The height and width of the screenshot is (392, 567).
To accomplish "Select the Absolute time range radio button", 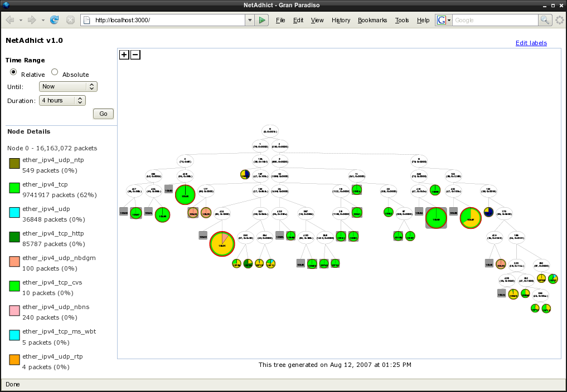I will [55, 72].
